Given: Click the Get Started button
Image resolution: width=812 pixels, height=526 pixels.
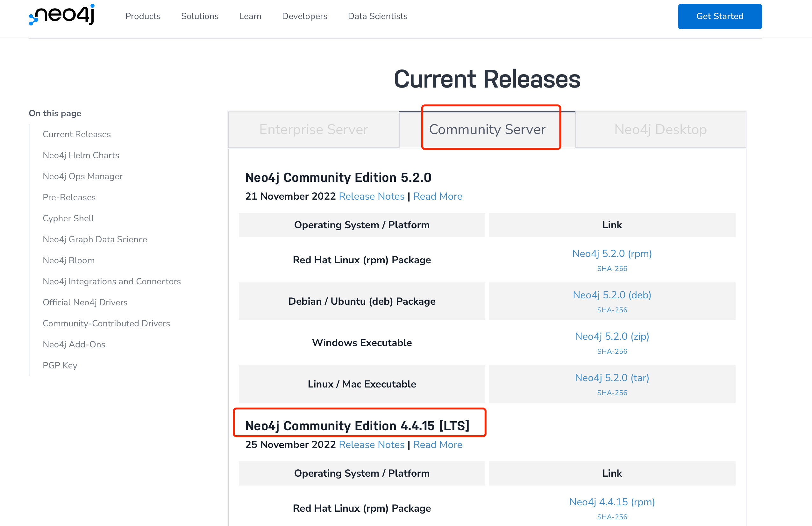Looking at the screenshot, I should click(720, 16).
